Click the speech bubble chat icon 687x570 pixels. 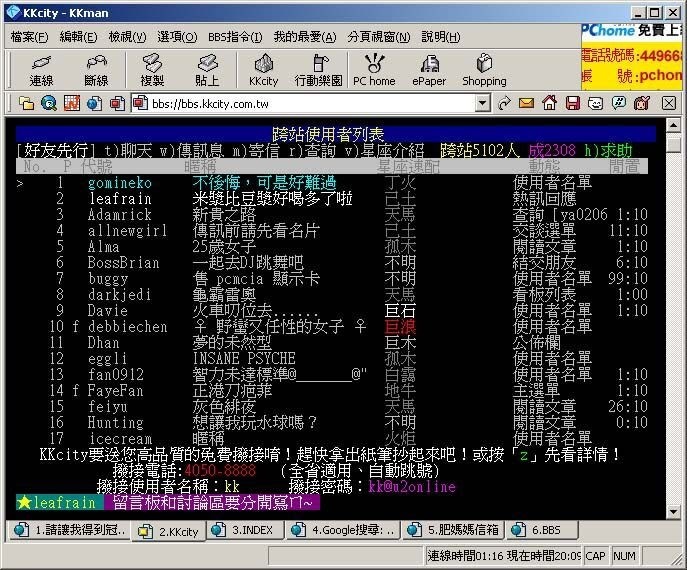pos(619,103)
